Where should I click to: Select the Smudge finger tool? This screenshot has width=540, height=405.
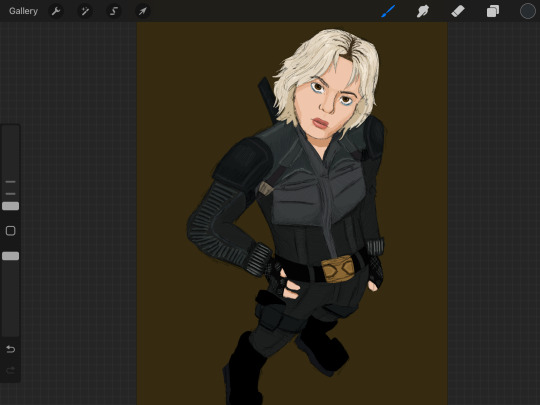coord(423,11)
